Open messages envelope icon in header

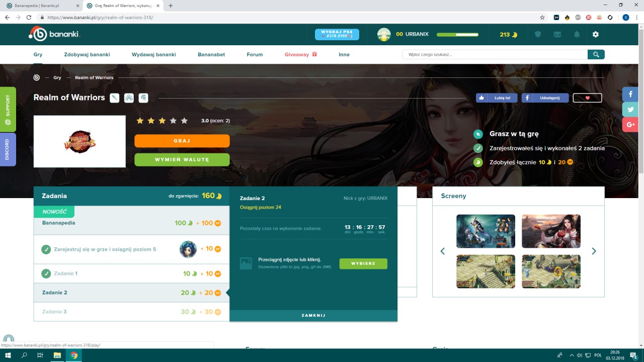557,35
